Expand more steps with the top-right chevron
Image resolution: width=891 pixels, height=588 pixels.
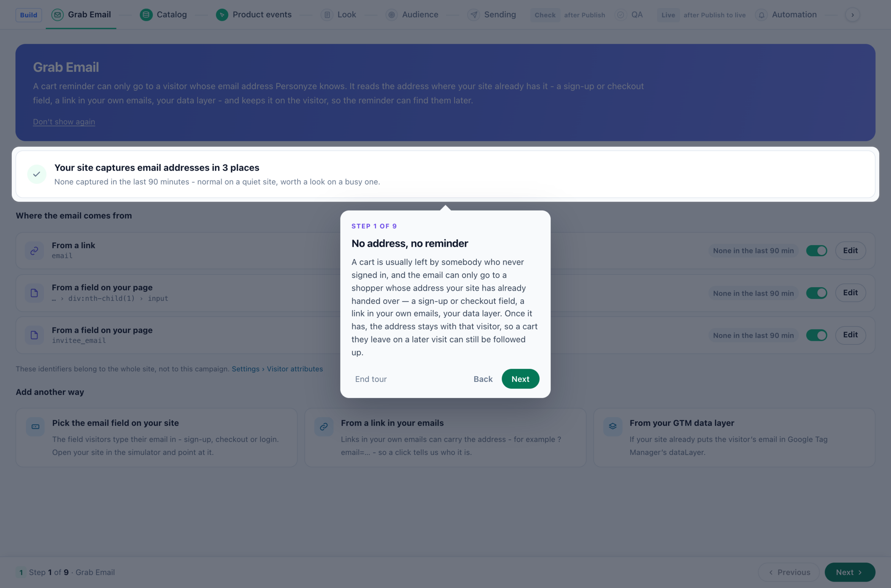852,15
